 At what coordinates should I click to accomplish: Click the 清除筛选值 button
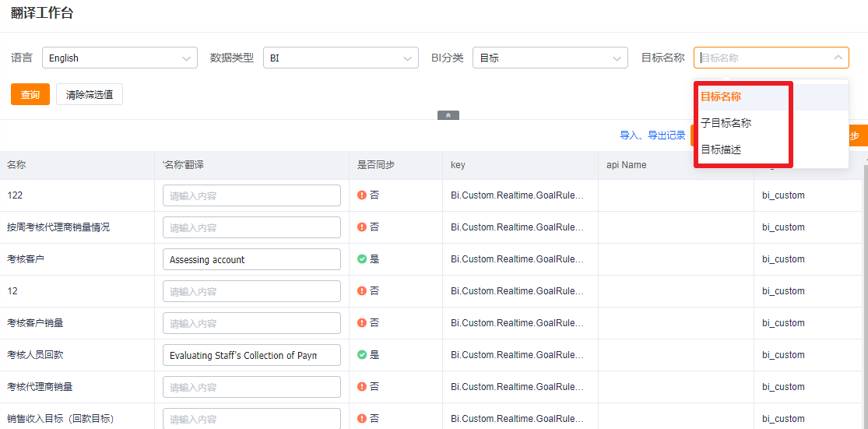[90, 95]
